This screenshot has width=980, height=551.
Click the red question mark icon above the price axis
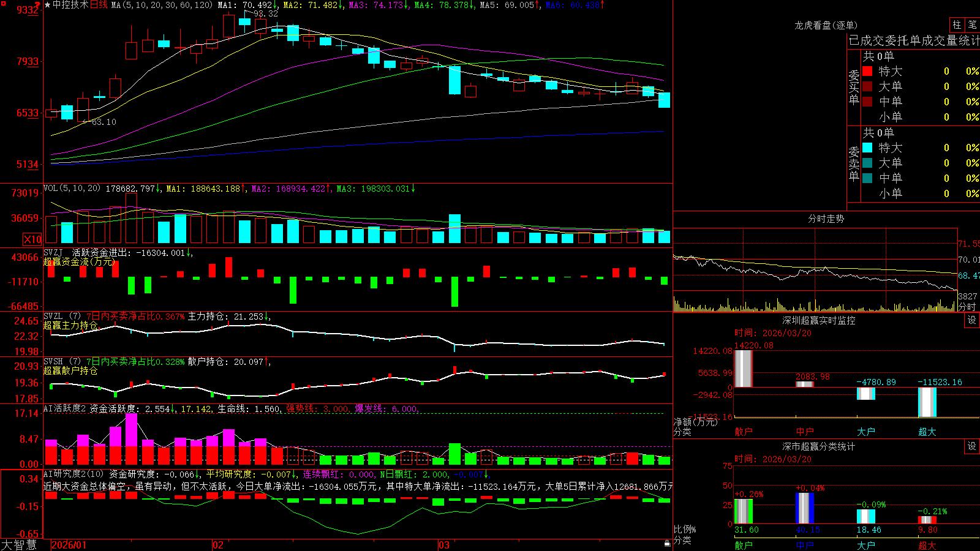coord(37,6)
